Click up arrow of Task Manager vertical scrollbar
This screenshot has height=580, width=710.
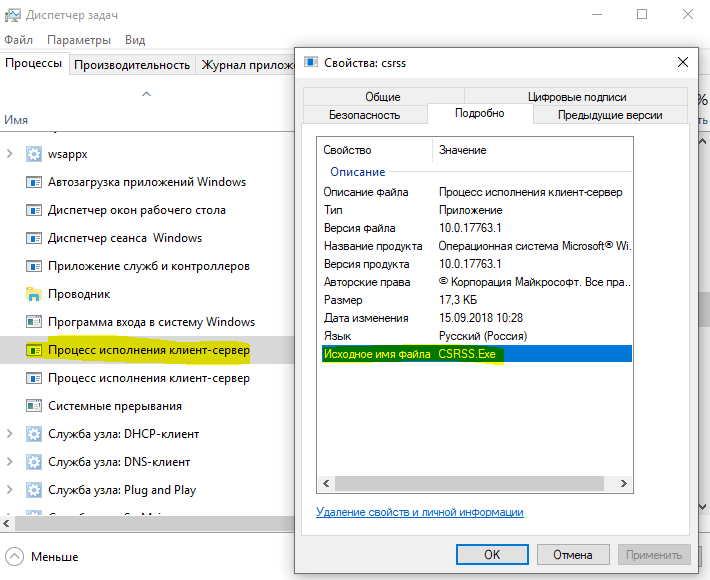(x=702, y=141)
